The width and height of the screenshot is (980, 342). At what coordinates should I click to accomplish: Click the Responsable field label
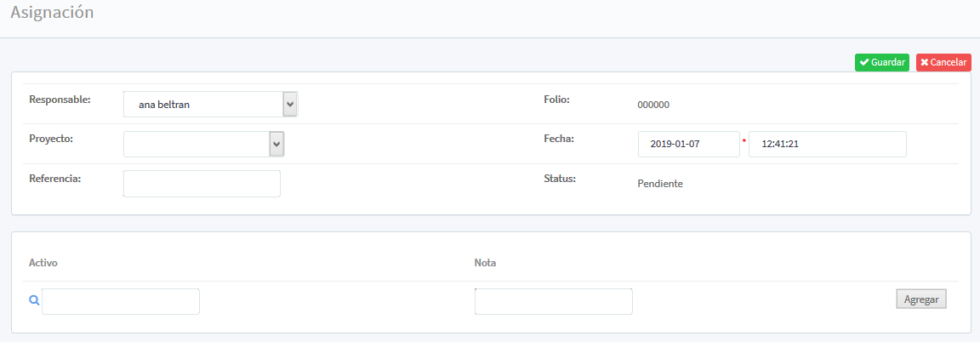[x=60, y=100]
